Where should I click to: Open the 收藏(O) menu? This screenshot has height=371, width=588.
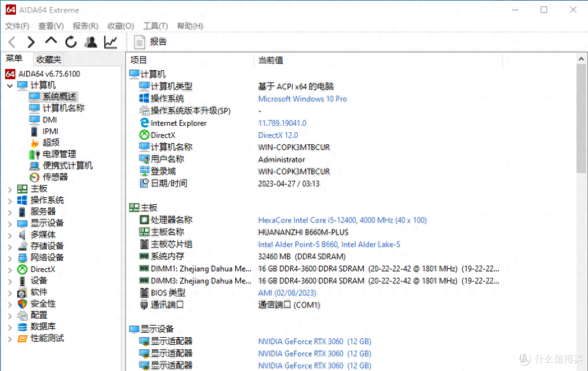[x=120, y=26]
